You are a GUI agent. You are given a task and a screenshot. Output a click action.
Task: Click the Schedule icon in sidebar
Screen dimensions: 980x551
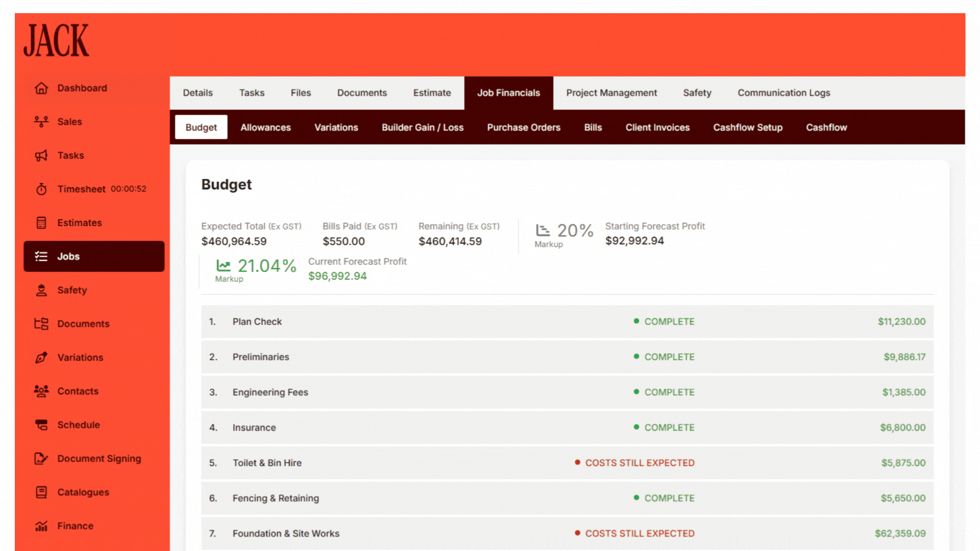click(x=41, y=425)
